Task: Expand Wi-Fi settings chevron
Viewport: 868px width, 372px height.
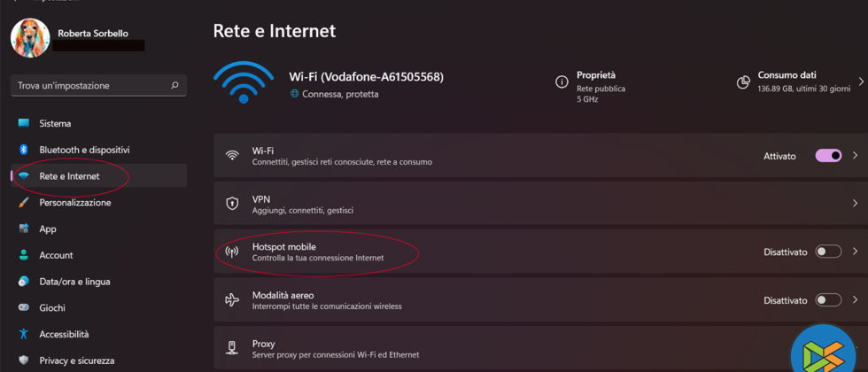Action: pyautogui.click(x=855, y=156)
